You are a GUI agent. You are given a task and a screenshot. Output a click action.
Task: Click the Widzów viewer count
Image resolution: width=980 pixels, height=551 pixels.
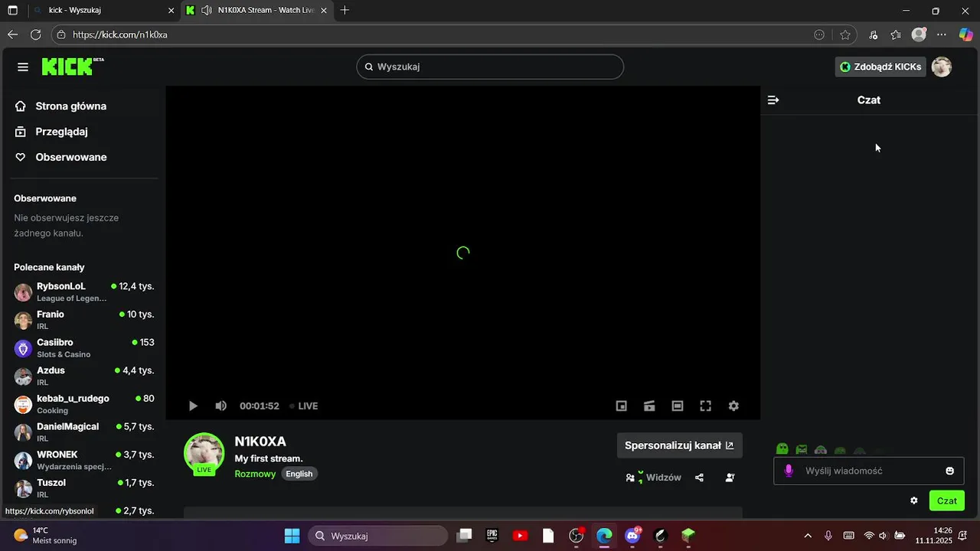pyautogui.click(x=653, y=478)
